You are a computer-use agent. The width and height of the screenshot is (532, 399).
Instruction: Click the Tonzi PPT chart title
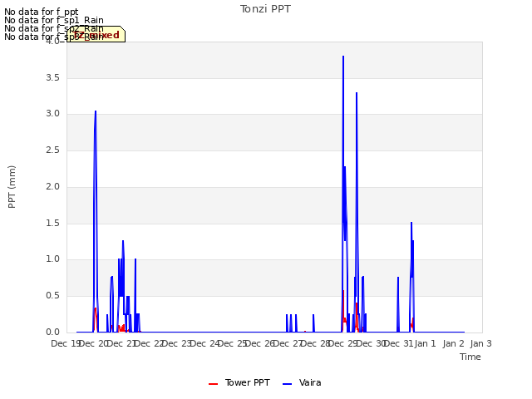point(265,9)
